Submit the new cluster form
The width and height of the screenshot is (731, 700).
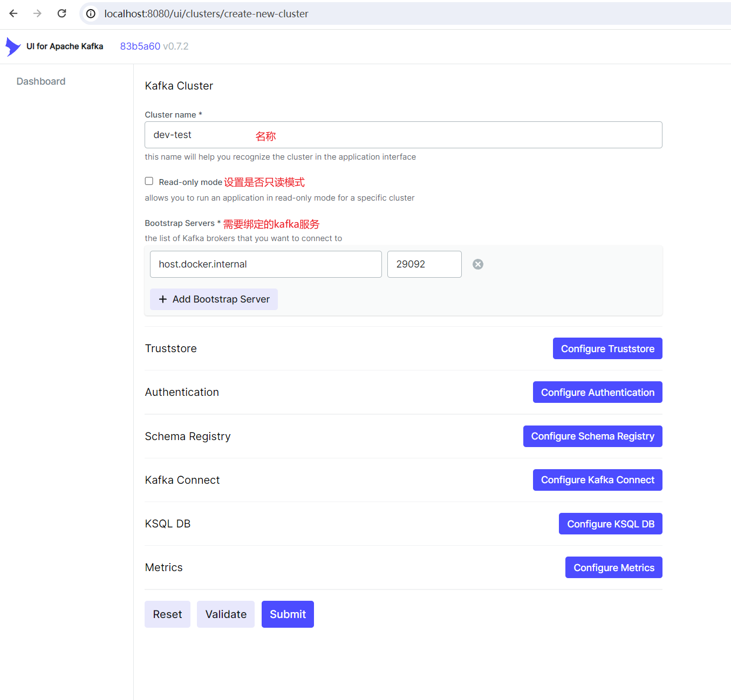click(x=288, y=614)
